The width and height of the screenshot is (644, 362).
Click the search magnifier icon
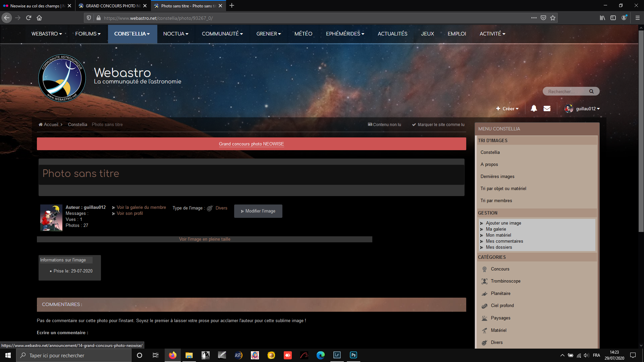click(x=591, y=91)
